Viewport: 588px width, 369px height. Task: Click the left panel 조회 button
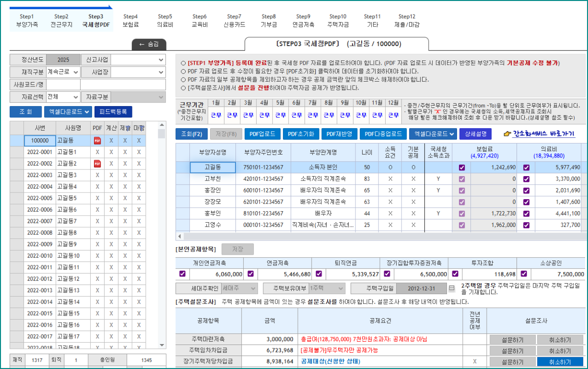click(x=25, y=112)
